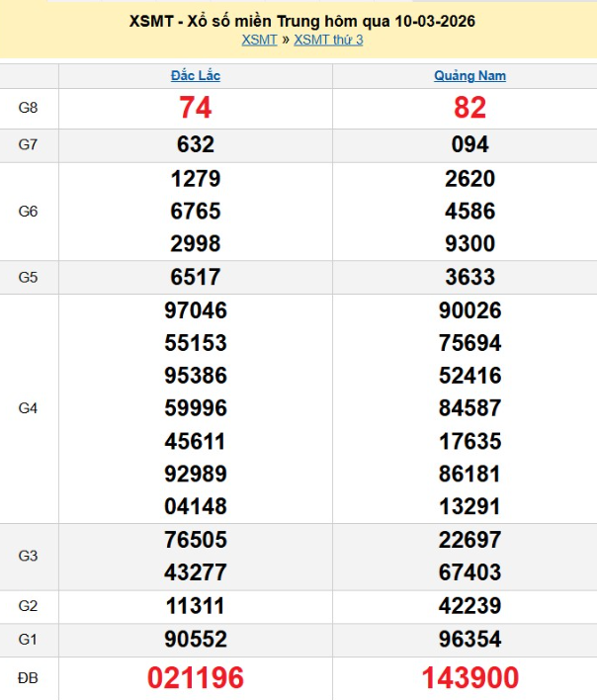This screenshot has height=700, width=597.
Task: Click Quảng Nam G7 number 094
Action: tap(469, 145)
